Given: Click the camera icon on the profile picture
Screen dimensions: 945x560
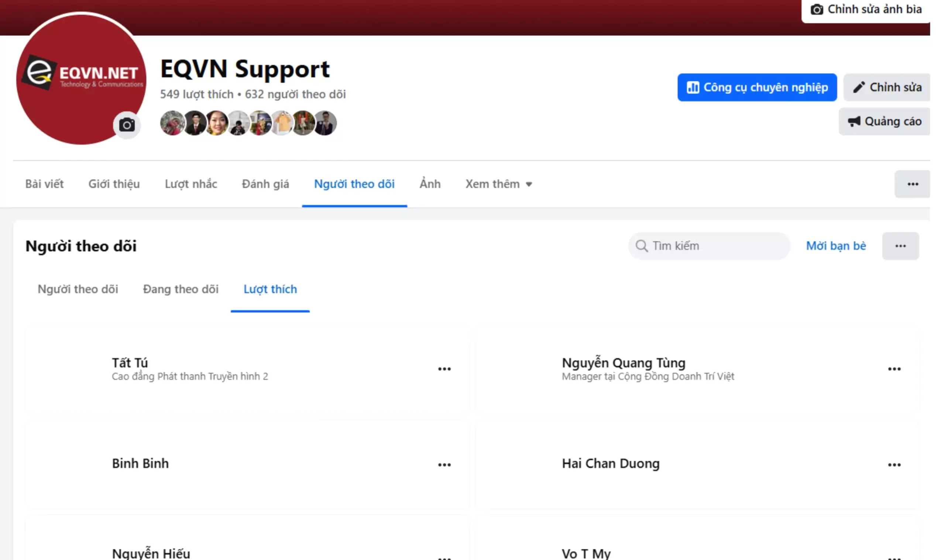Looking at the screenshot, I should [x=127, y=125].
